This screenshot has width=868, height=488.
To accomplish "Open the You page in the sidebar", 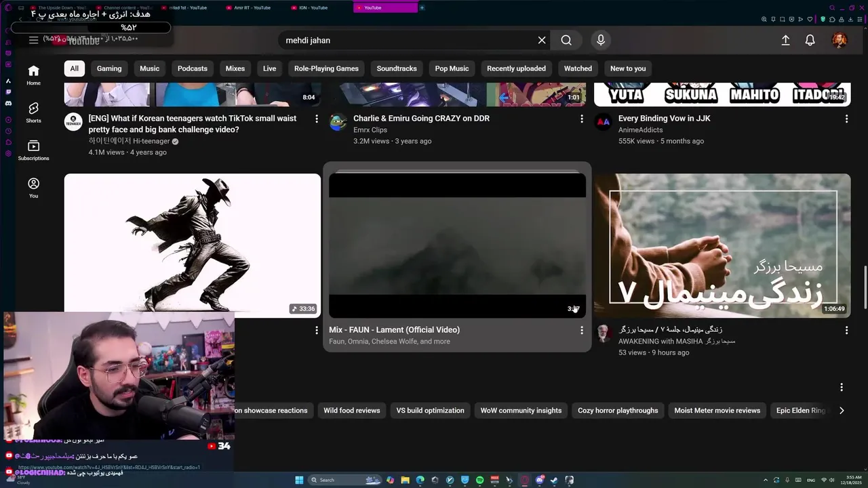I will tap(33, 188).
